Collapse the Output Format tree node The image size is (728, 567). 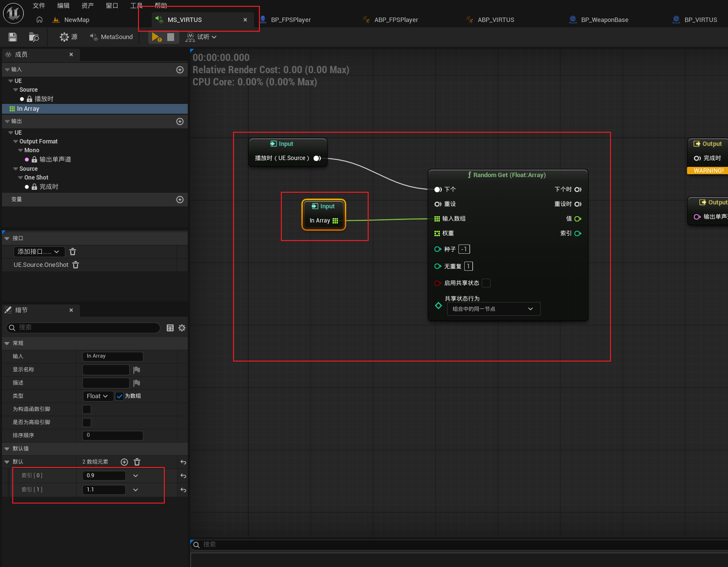[x=16, y=142]
